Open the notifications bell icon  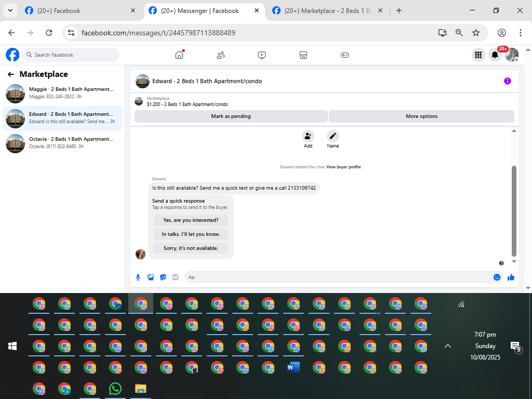pyautogui.click(x=495, y=55)
